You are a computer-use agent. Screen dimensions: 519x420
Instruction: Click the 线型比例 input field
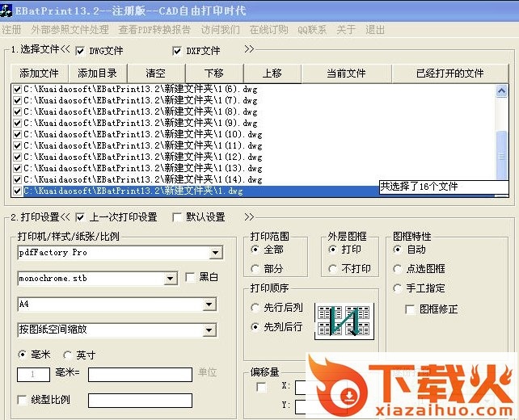pyautogui.click(x=140, y=401)
